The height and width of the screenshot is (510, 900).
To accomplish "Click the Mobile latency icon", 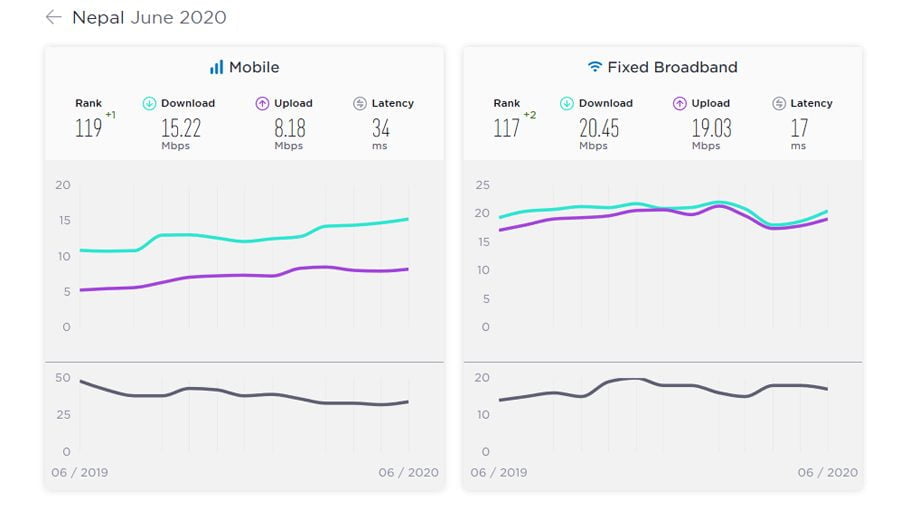I will click(x=360, y=103).
